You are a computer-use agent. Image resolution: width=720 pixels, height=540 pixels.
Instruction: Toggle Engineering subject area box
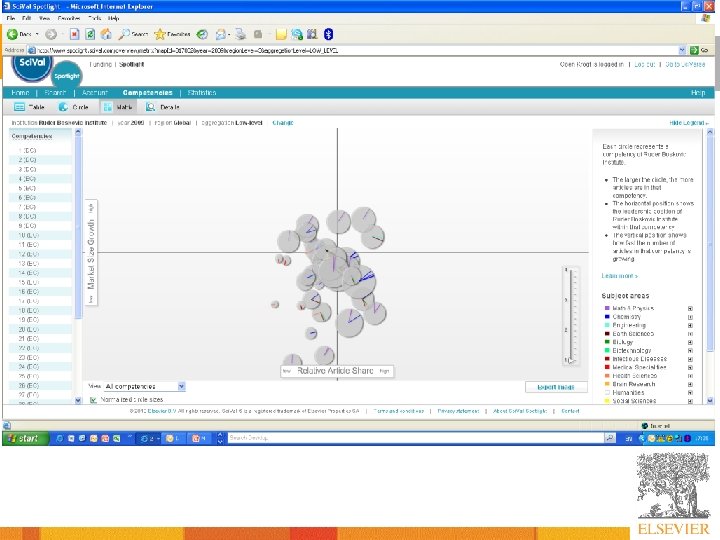point(690,326)
